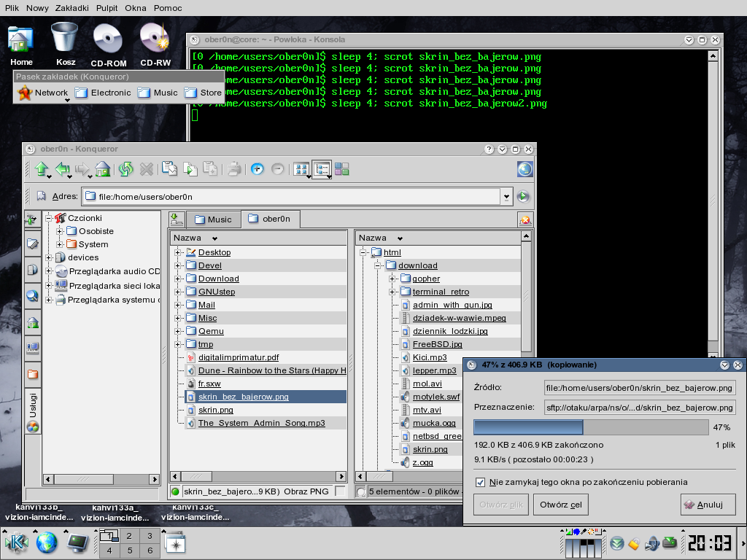Collapse the Czcionki tree node
The image size is (747, 560).
[49, 218]
